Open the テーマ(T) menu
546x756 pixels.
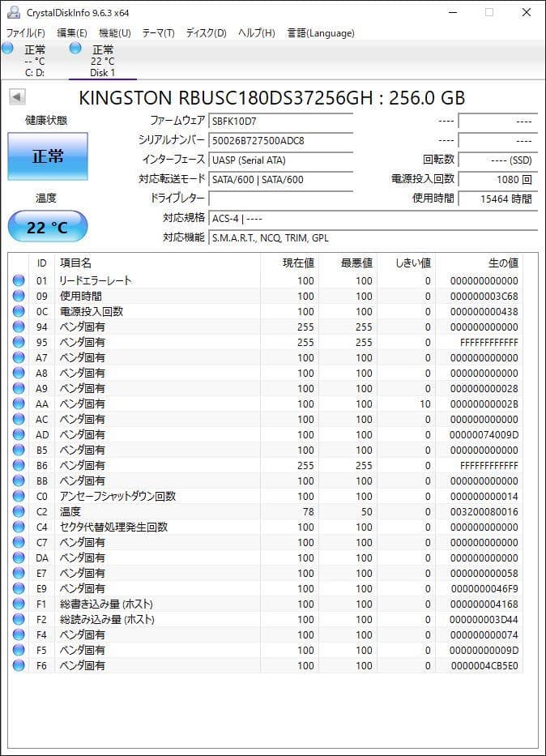(158, 33)
